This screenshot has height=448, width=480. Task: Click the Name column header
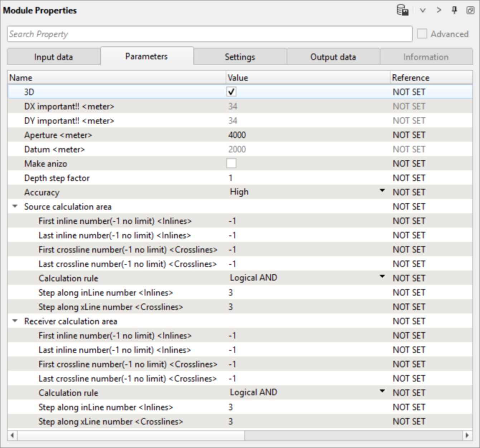click(21, 78)
